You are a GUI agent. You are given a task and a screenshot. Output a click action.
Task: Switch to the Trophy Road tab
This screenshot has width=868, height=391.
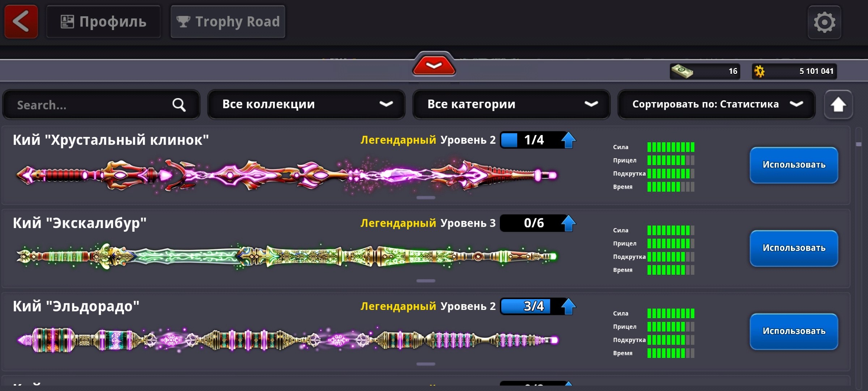pyautogui.click(x=228, y=22)
